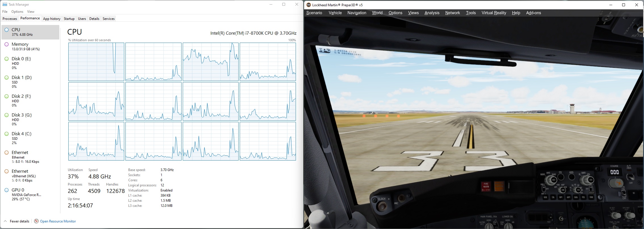Open the World menu in Prepar3D
The height and width of the screenshot is (229, 644).
click(377, 13)
